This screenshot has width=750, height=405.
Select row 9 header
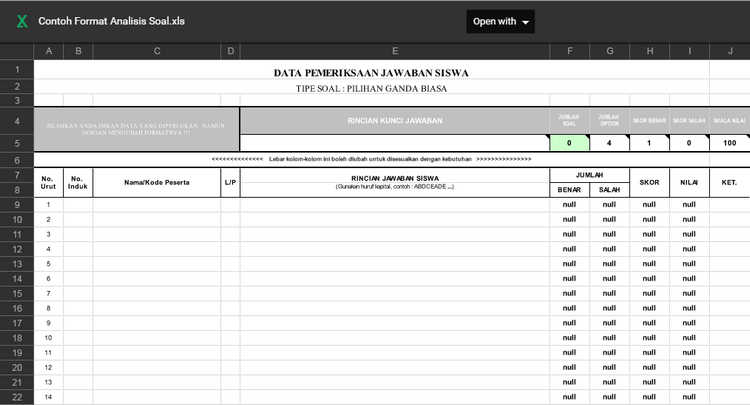(x=17, y=205)
